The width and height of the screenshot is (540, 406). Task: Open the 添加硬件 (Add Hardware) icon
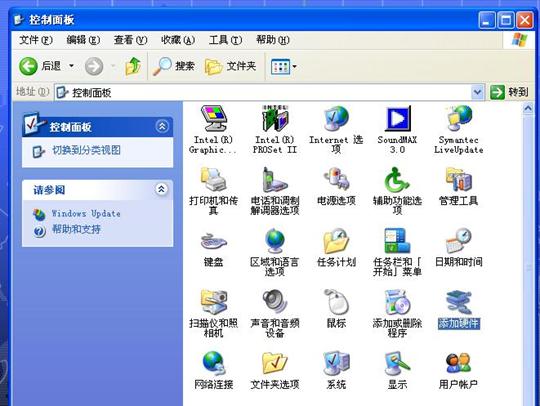(458, 310)
